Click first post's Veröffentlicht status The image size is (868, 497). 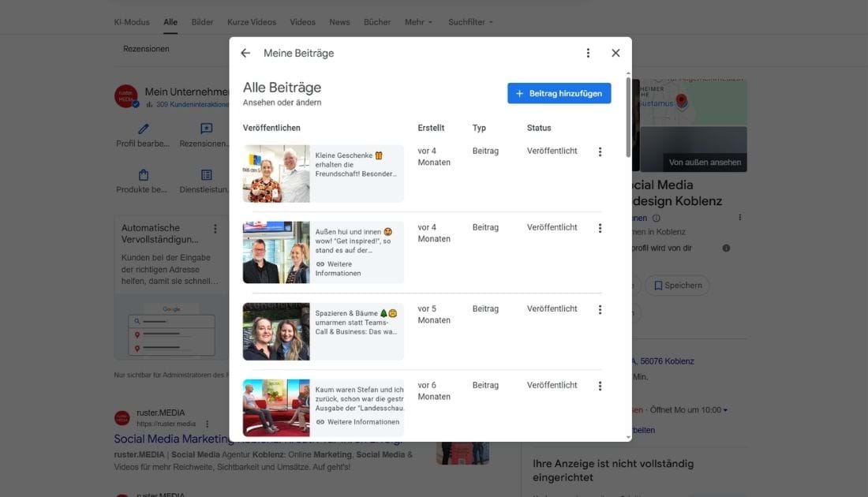[x=552, y=151]
